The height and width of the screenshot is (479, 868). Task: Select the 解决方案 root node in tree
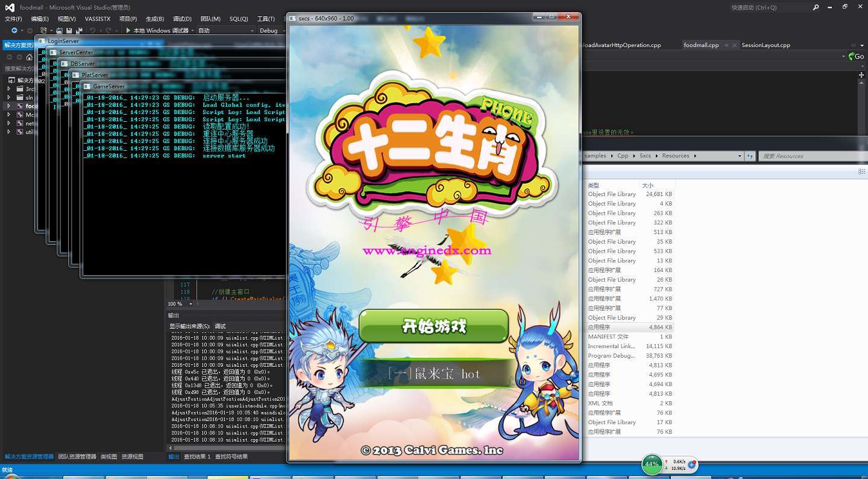coord(21,80)
